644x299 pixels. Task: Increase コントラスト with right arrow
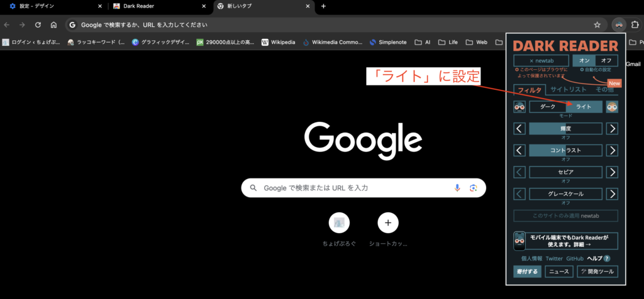pos(612,150)
